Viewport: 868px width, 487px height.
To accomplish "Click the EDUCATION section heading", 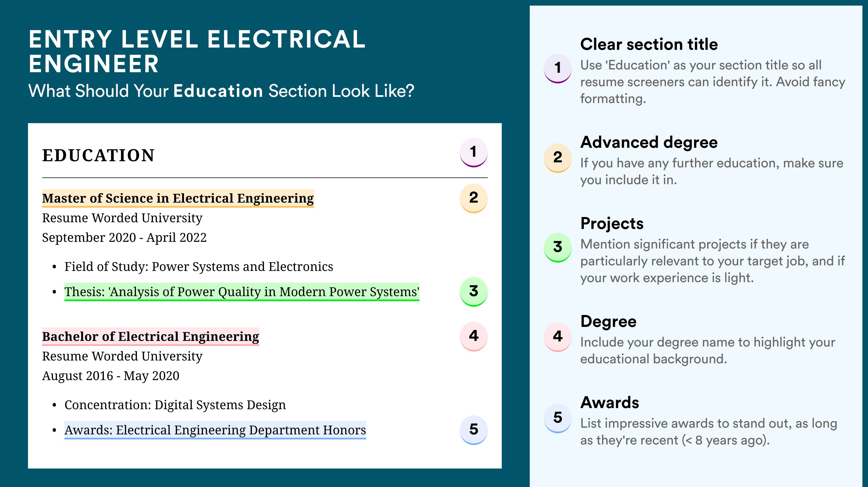I will click(98, 156).
